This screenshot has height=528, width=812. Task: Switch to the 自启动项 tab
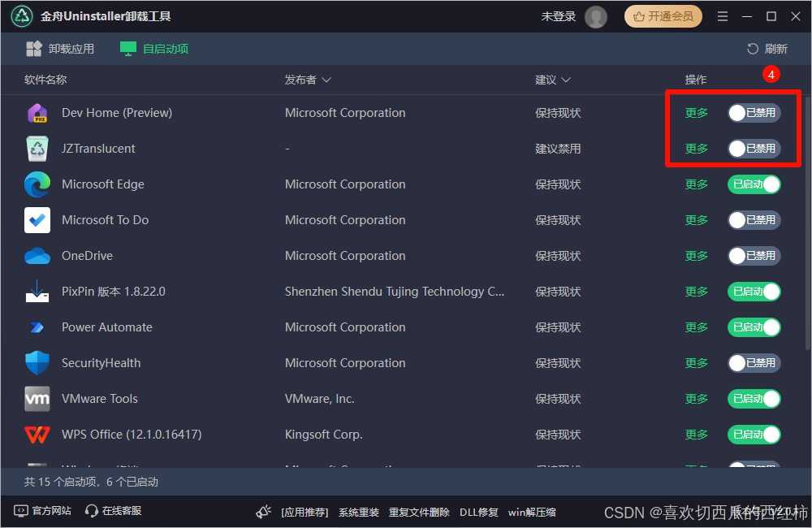pyautogui.click(x=154, y=49)
